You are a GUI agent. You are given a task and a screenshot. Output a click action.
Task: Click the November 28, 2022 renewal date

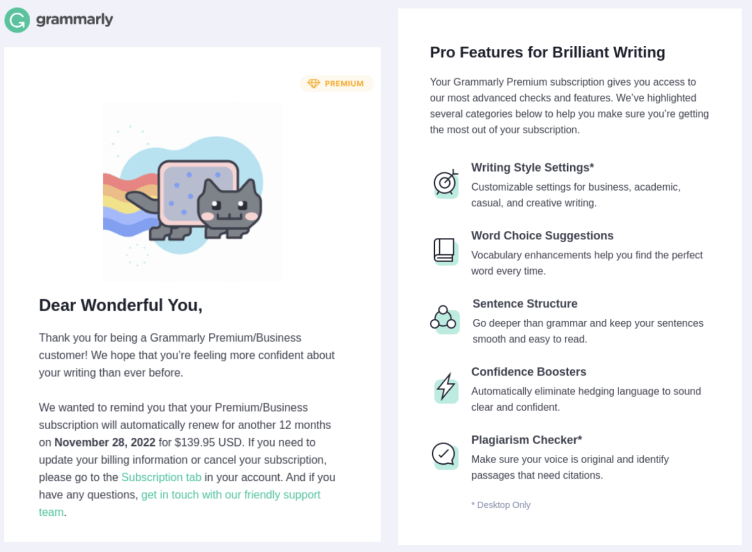[x=105, y=442]
